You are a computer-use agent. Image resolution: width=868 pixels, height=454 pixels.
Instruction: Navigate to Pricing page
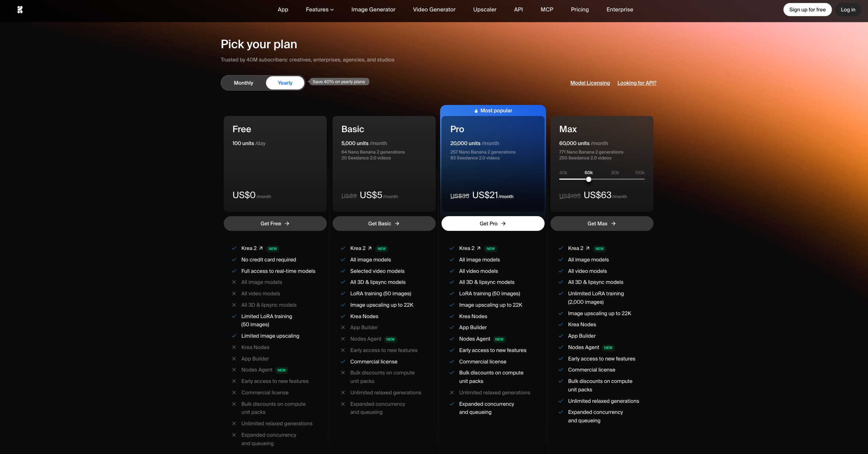coord(580,10)
